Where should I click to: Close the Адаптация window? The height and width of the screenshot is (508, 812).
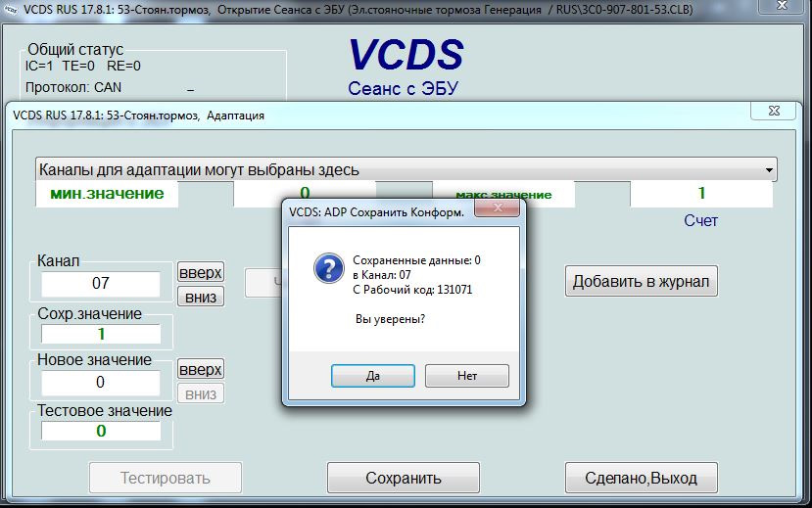(x=774, y=111)
